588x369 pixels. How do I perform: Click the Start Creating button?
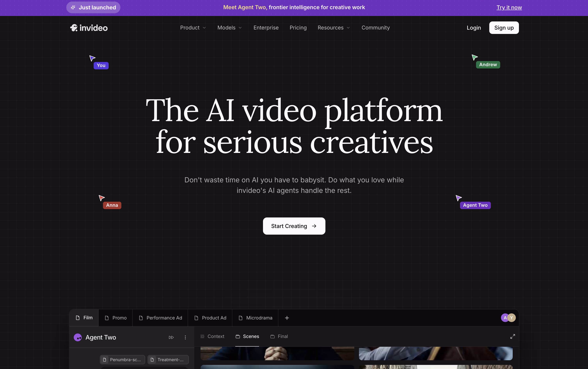[x=294, y=226]
